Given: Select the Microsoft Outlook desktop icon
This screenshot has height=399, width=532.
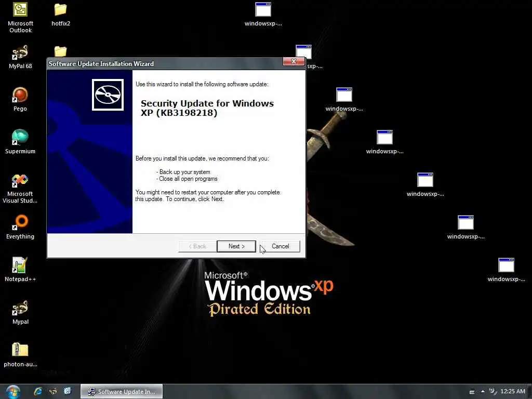Looking at the screenshot, I should [x=20, y=18].
